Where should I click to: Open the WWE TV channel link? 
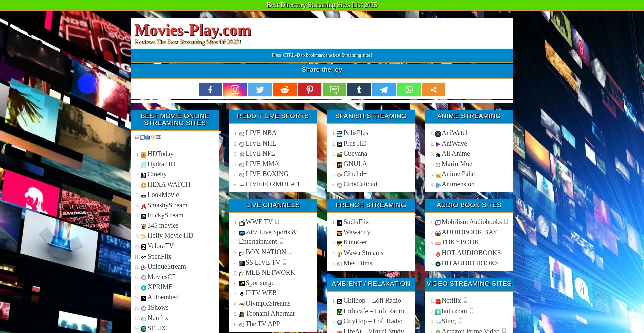[x=259, y=222]
